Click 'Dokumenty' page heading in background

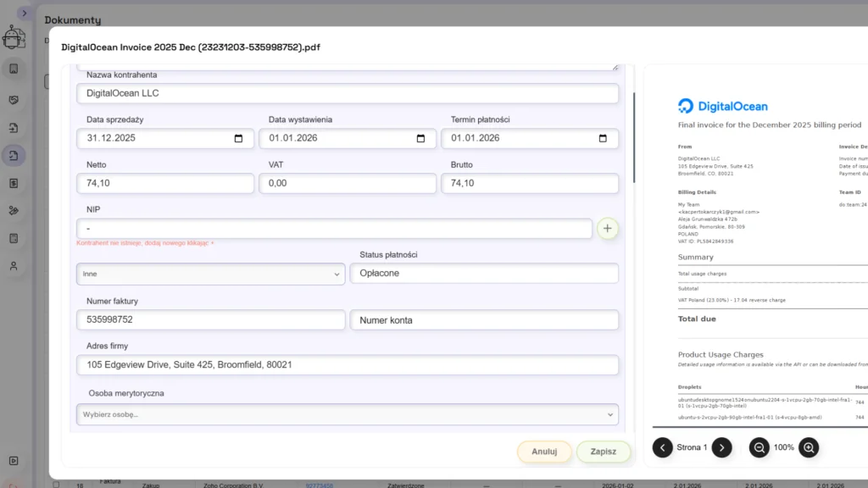(x=73, y=20)
